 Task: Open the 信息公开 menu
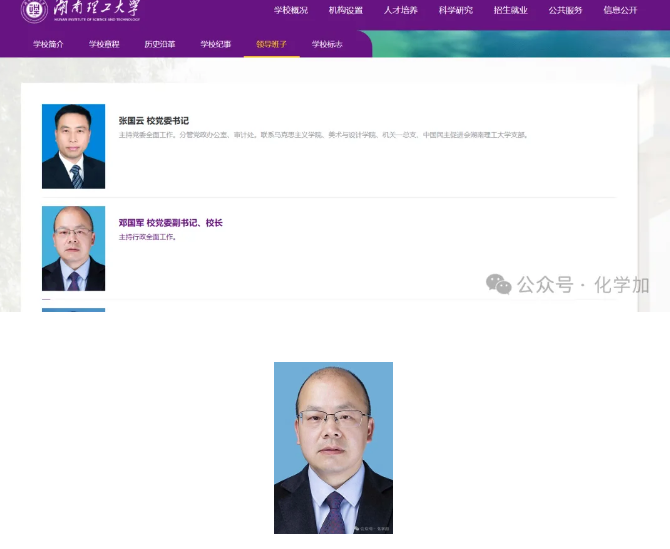click(x=620, y=10)
